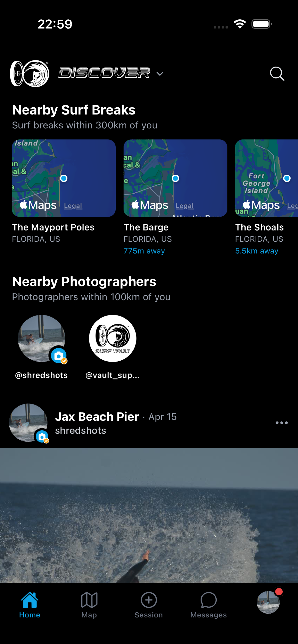
Task: Open The Shoals map thumbnail
Action: tap(266, 178)
